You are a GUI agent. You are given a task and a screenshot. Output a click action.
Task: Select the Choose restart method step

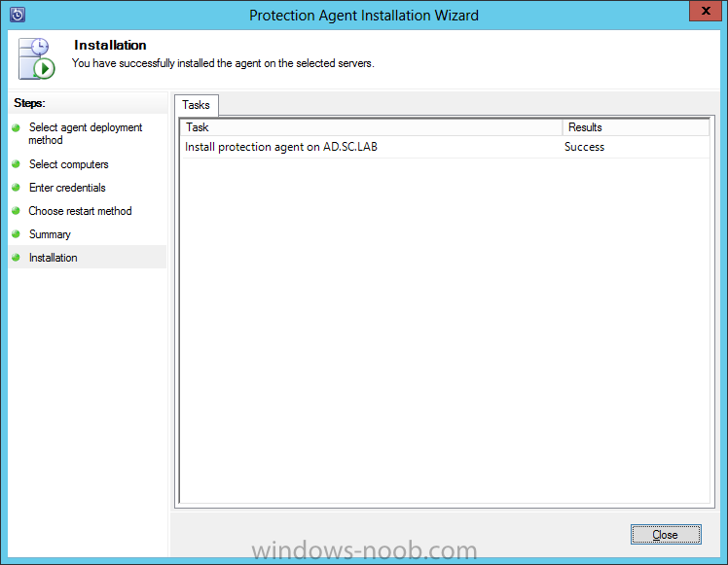coord(80,211)
